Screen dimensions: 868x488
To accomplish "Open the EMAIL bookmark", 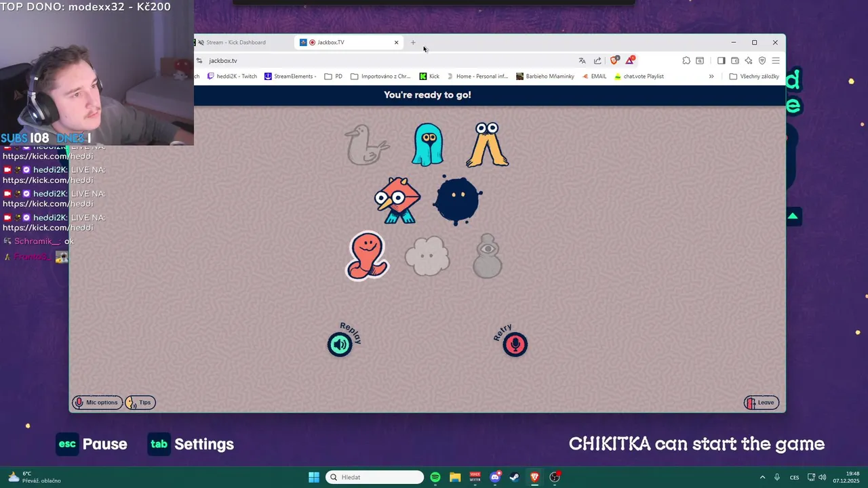I will coord(594,77).
